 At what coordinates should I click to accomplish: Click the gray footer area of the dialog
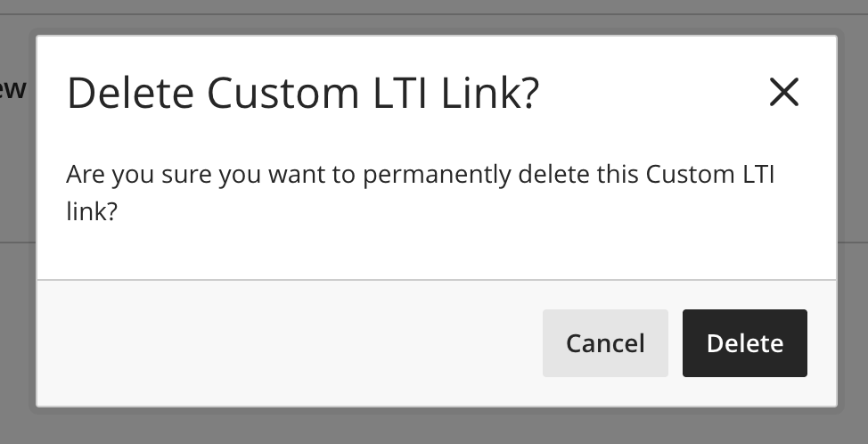(x=285, y=343)
